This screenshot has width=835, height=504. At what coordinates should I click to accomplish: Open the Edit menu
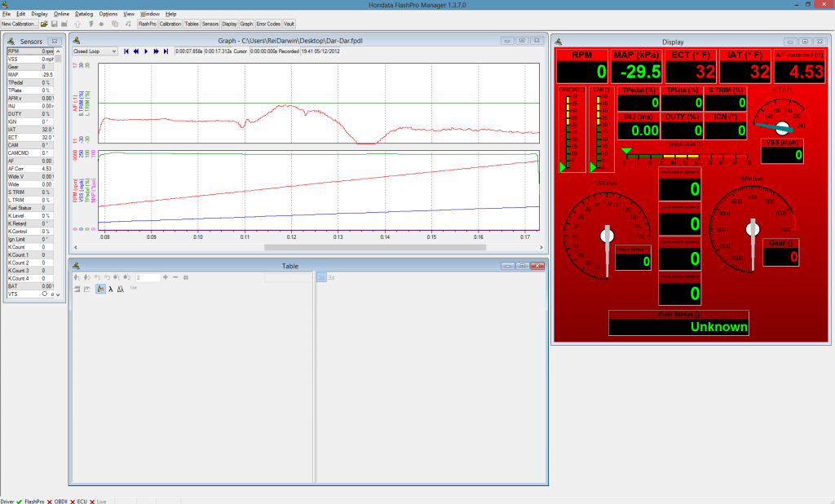(x=20, y=14)
